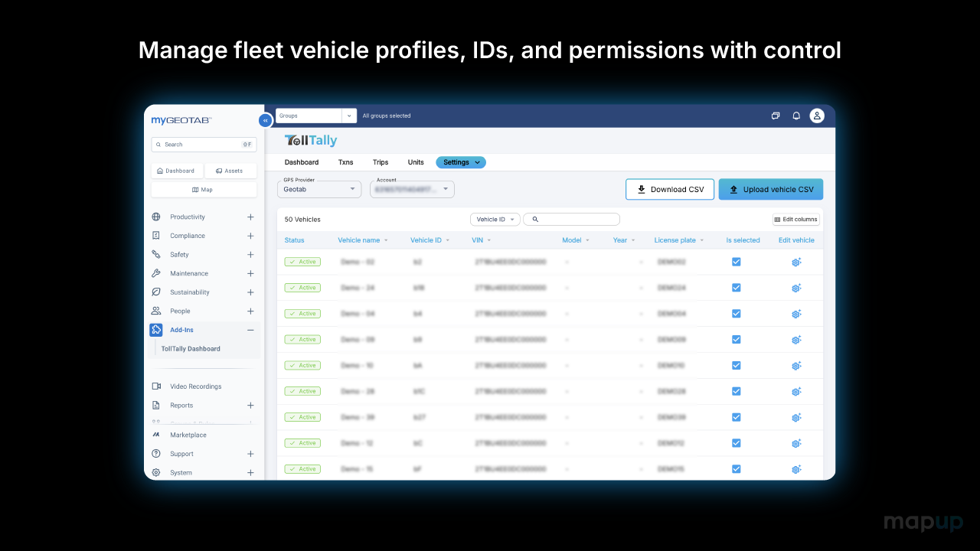980x551 pixels.
Task: Uncheck Is selected for Demo - 39
Action: (x=736, y=417)
